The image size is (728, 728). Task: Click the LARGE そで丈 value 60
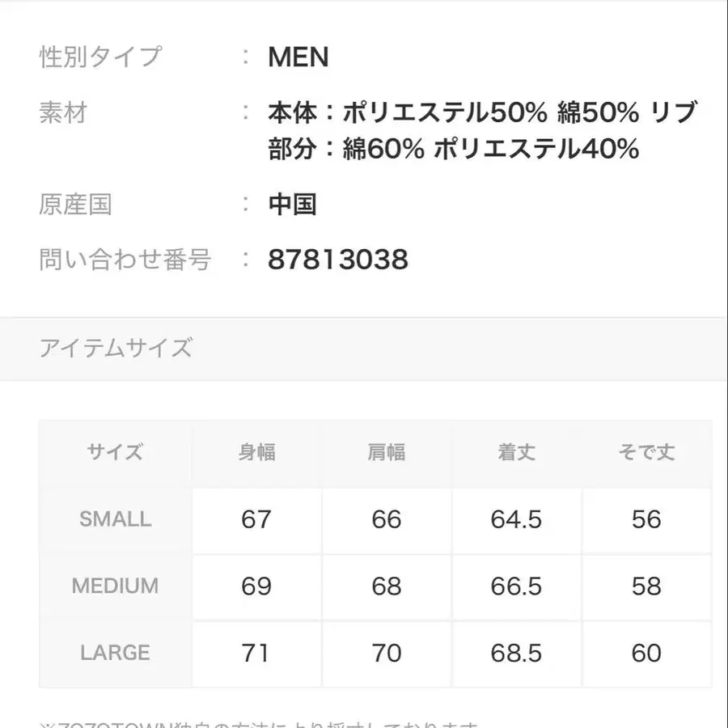pos(646,653)
